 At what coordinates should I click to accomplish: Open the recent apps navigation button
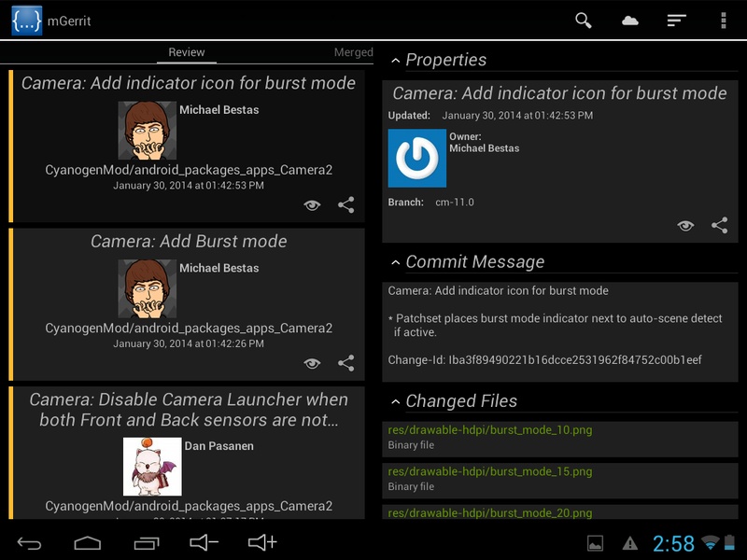click(x=147, y=543)
